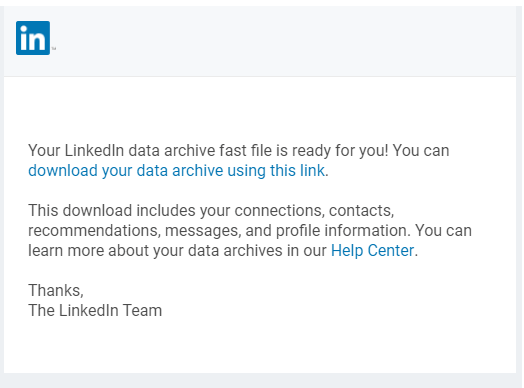Click 'The LinkedIn Team' signature
Image resolution: width=524 pixels, height=388 pixels.
click(95, 310)
